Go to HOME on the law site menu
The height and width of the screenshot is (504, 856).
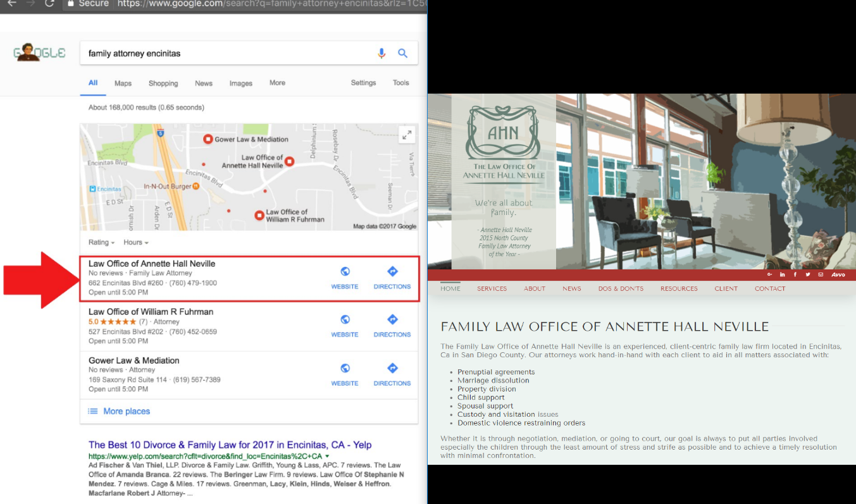click(450, 288)
